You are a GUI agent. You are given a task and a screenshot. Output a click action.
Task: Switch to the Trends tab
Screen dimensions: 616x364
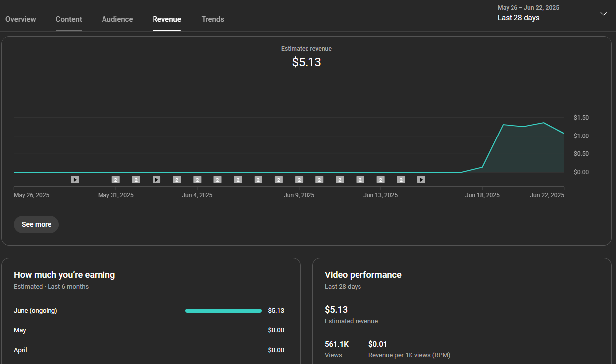[213, 19]
